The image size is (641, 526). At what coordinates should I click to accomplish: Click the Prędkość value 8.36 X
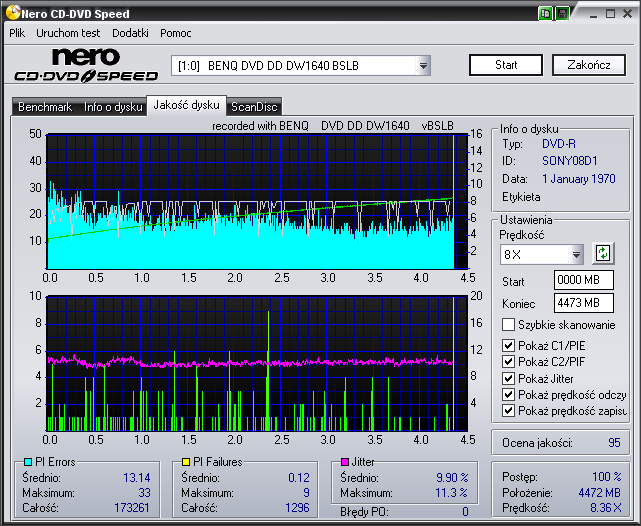coord(605,508)
